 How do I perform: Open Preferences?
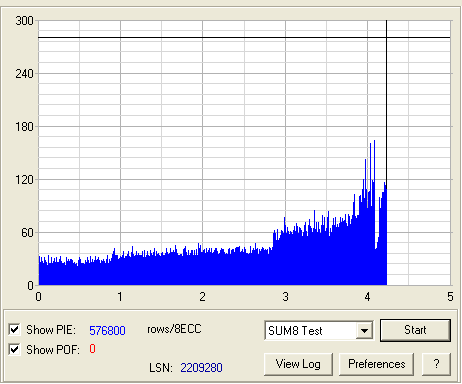pyautogui.click(x=376, y=364)
